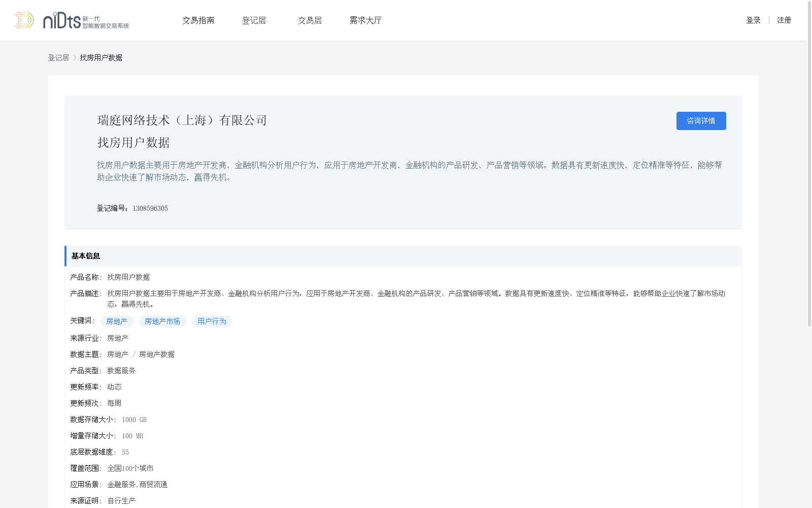This screenshot has height=508, width=812.
Task: Select the 房地产 keyword tag
Action: (117, 321)
